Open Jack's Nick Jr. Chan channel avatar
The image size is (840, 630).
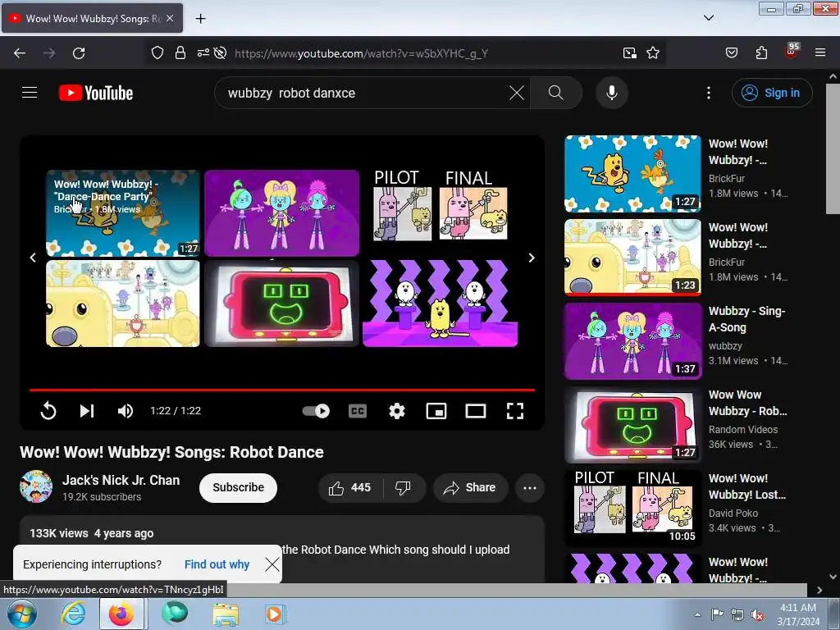click(x=36, y=486)
